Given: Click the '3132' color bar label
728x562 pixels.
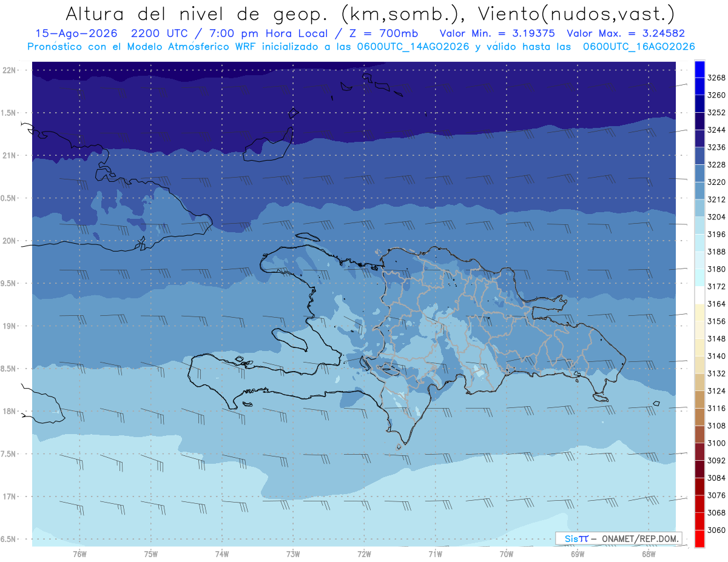Looking at the screenshot, I should click(x=716, y=373).
